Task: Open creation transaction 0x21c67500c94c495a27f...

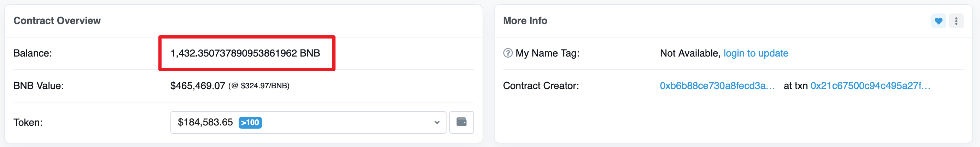Action: [x=870, y=86]
